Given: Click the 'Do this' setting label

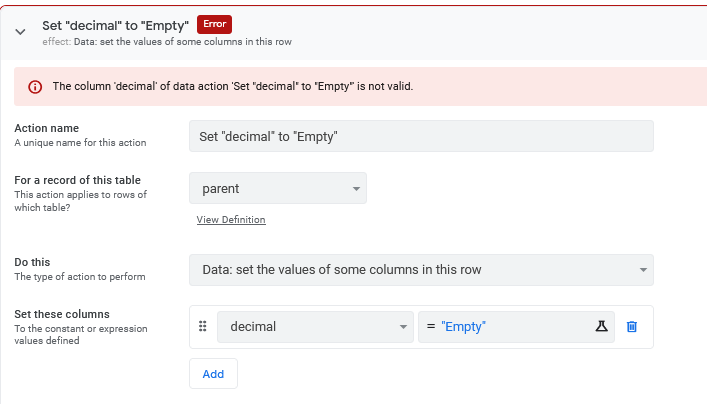Looking at the screenshot, I should tap(32, 262).
